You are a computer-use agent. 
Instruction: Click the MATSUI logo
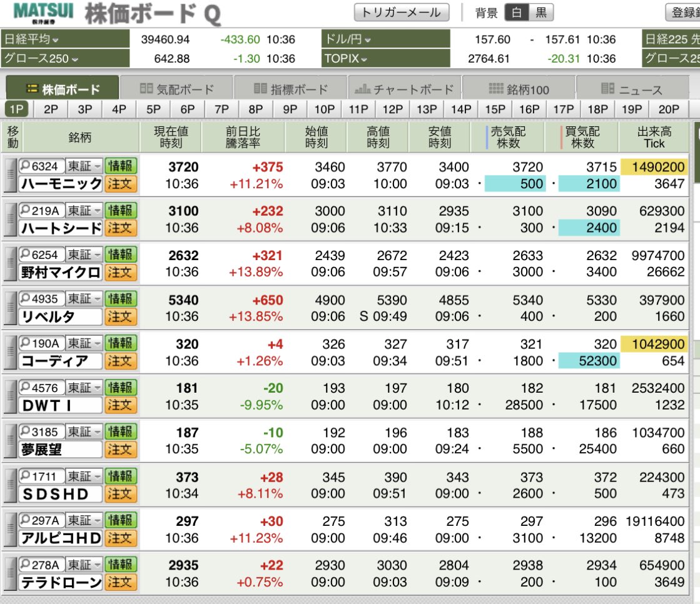tap(43, 13)
